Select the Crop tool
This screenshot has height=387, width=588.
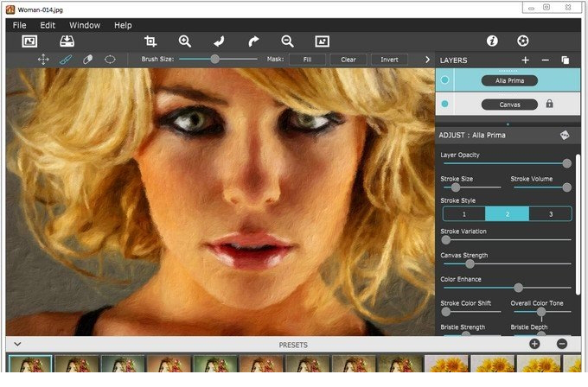(150, 41)
